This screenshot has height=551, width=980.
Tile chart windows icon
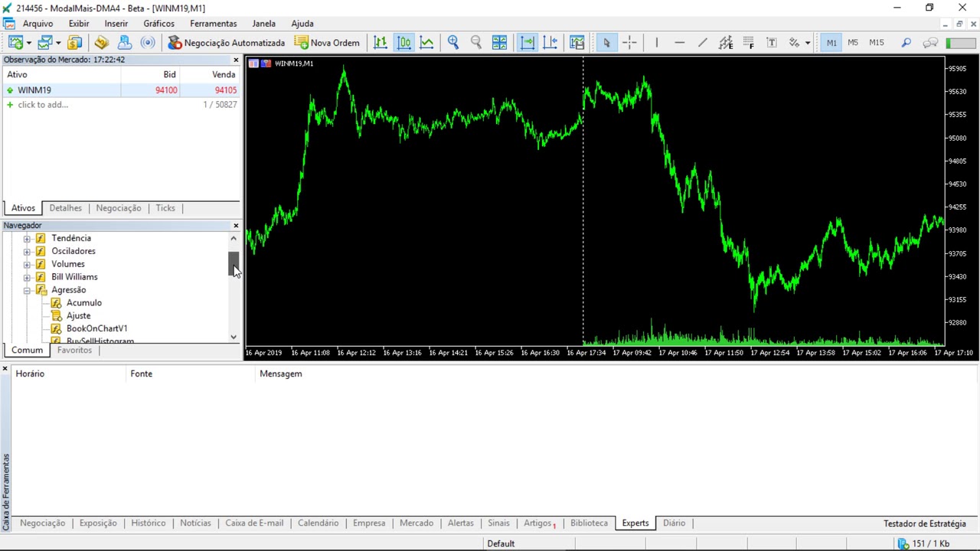(x=499, y=43)
